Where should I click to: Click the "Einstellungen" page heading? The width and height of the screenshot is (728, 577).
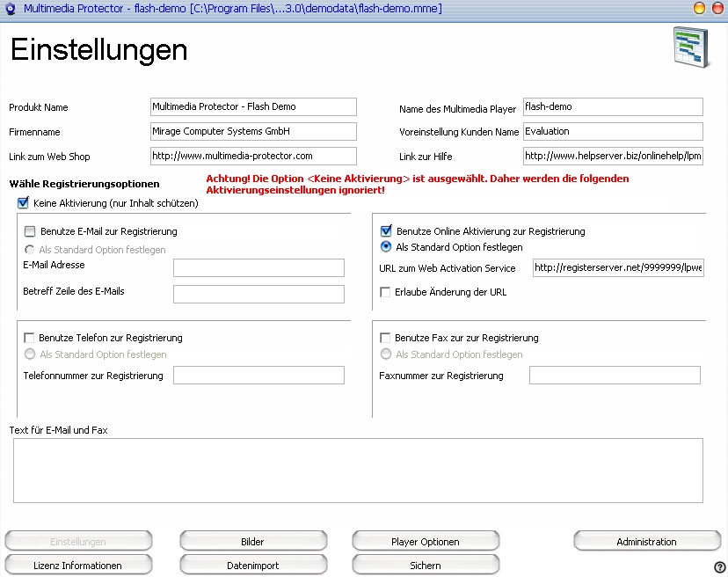point(98,50)
